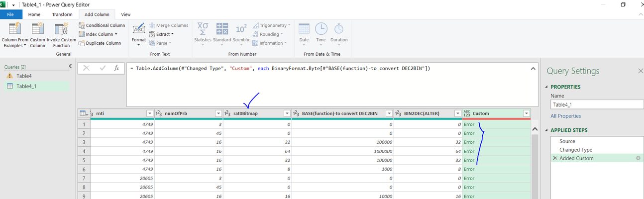
Task: Expand the Index Column dropdown arrow
Action: [x=116, y=34]
